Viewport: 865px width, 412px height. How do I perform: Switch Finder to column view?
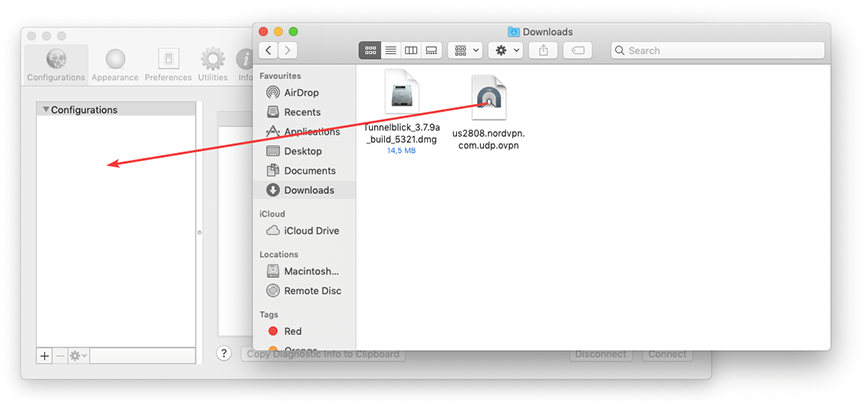click(411, 50)
